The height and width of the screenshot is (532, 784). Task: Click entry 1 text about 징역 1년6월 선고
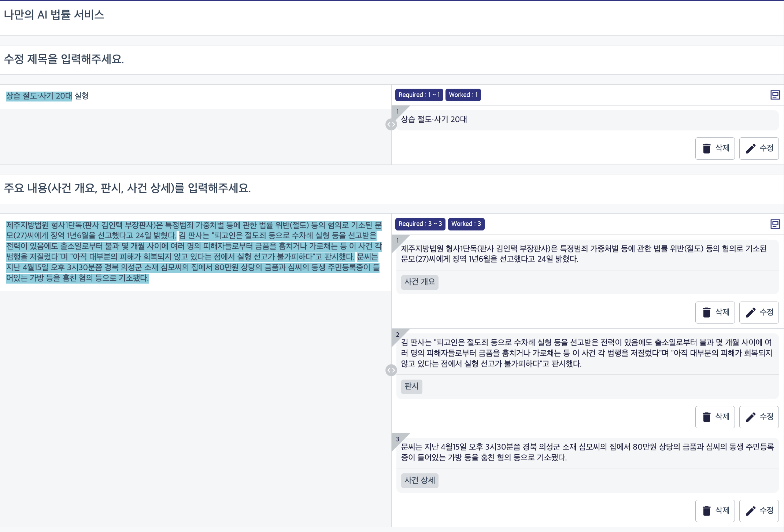(584, 254)
